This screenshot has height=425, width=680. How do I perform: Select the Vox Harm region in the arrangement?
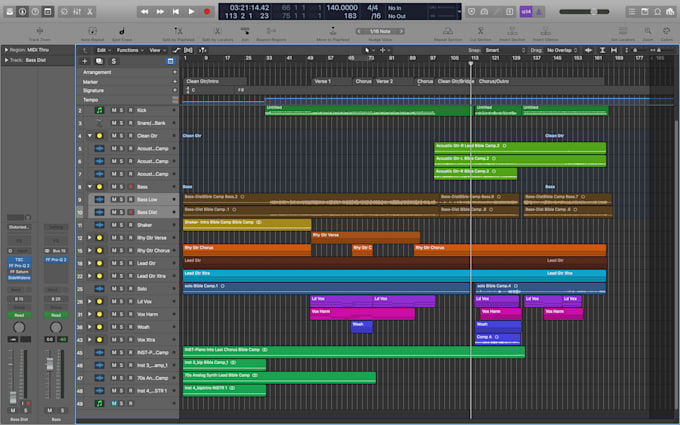[x=362, y=312]
